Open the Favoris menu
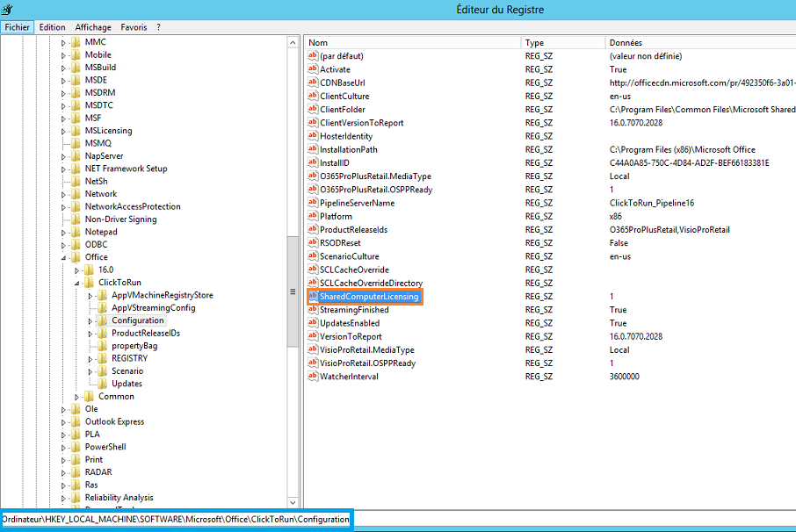The width and height of the screenshot is (796, 532). pyautogui.click(x=134, y=27)
